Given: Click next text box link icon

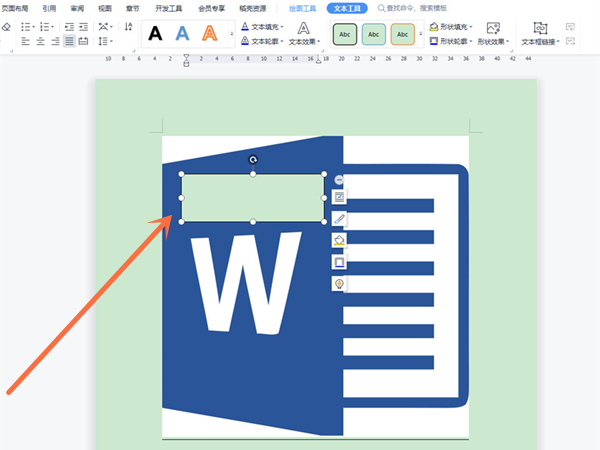Looking at the screenshot, I should tap(570, 41).
